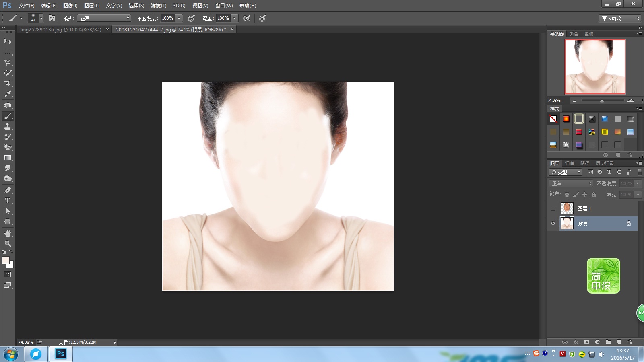
Task: Open brush preset picker dropdown
Action: pyautogui.click(x=41, y=18)
